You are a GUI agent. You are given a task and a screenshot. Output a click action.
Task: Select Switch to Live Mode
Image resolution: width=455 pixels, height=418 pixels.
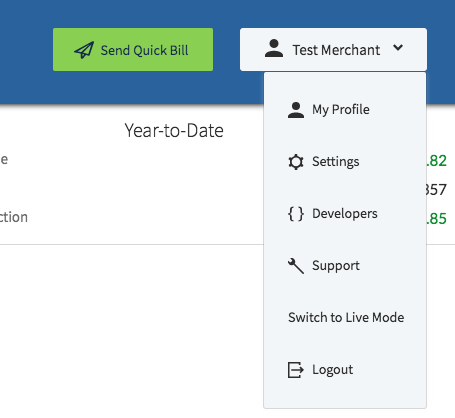[x=345, y=318]
